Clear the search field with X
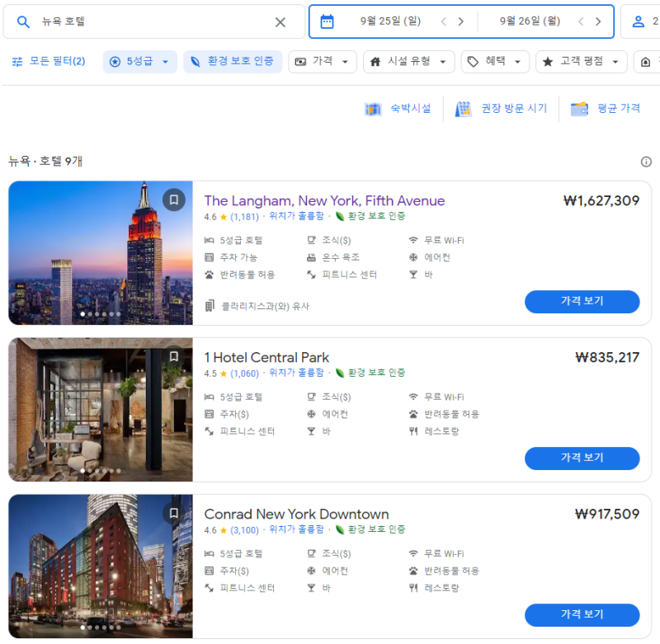Screen dimensions: 660x644 point(280,22)
